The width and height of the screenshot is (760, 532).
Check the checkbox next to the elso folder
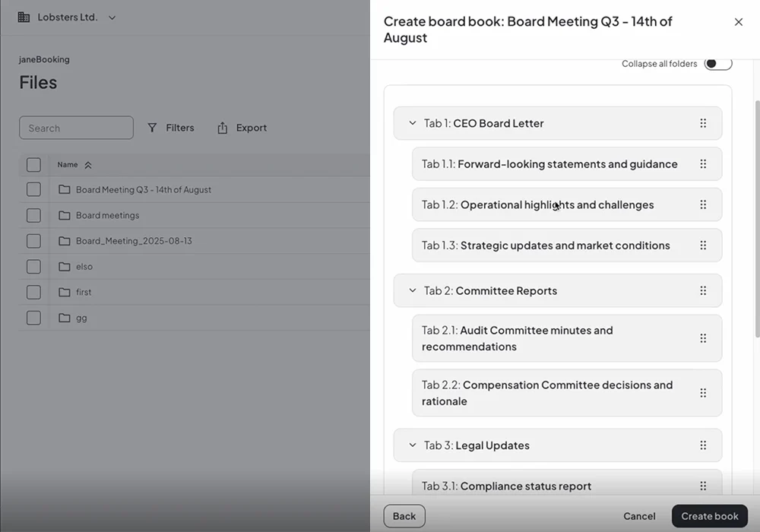[33, 267]
